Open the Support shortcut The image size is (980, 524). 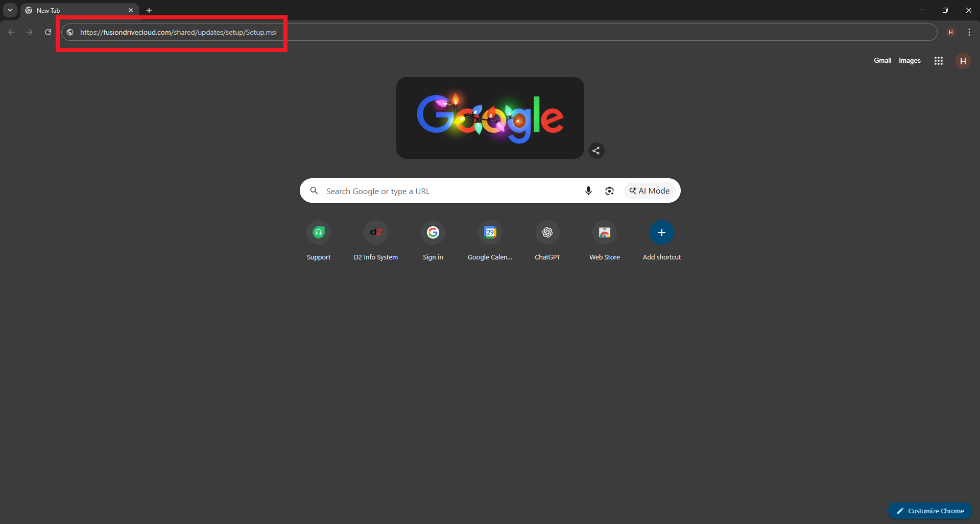pos(319,241)
